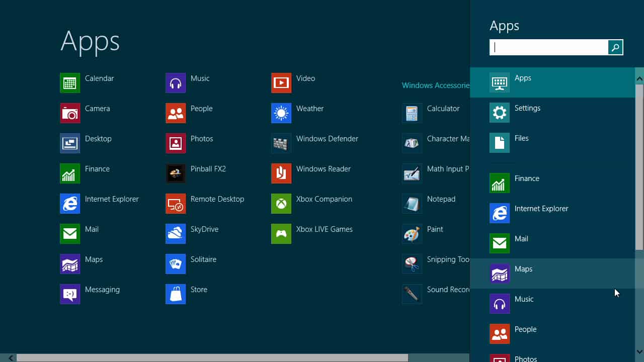The image size is (644, 362).
Task: Launch the SkyDrive app icon
Action: point(176,234)
